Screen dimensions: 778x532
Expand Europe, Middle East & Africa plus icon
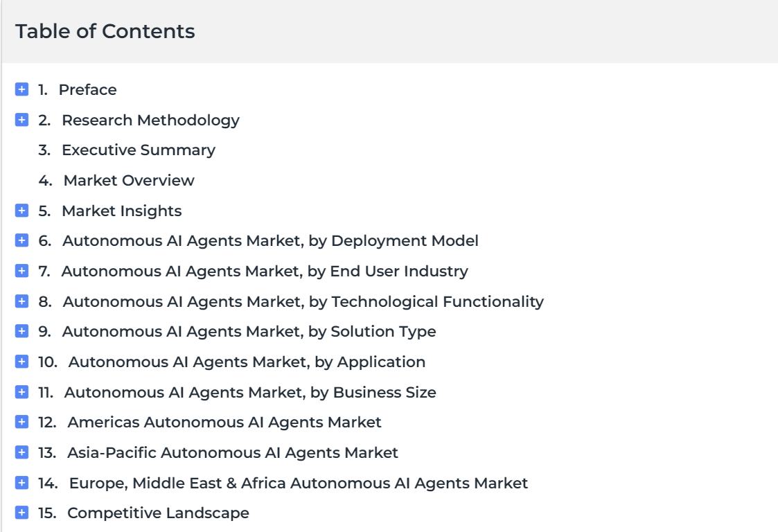(22, 482)
